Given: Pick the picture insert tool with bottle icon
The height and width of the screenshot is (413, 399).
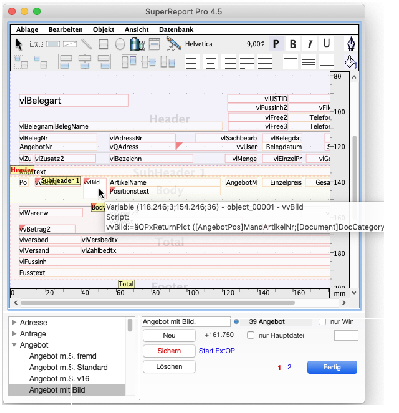Looking at the screenshot, I should click(x=137, y=44).
